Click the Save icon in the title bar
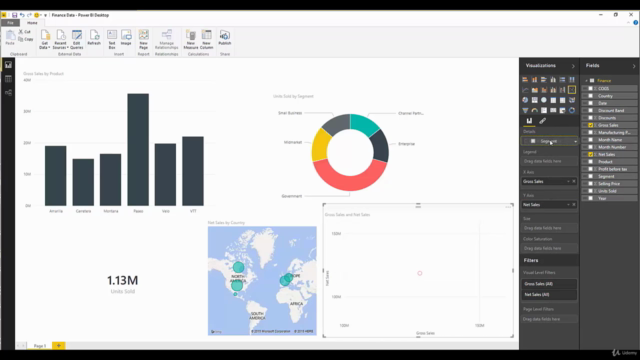The width and height of the screenshot is (640, 360). (x=14, y=15)
